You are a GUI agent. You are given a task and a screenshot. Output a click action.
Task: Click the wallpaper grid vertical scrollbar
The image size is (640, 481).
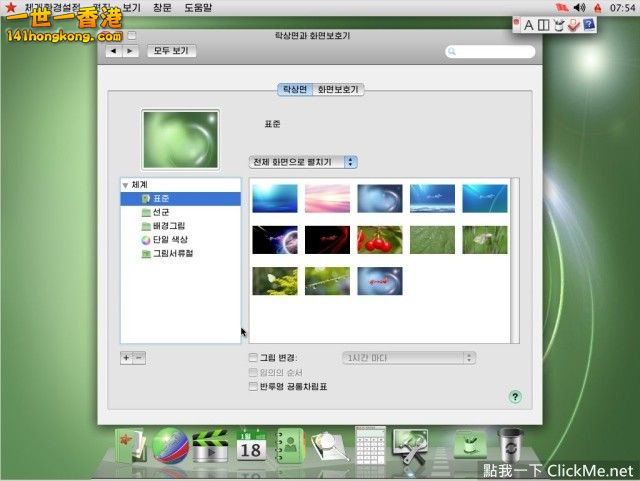515,261
